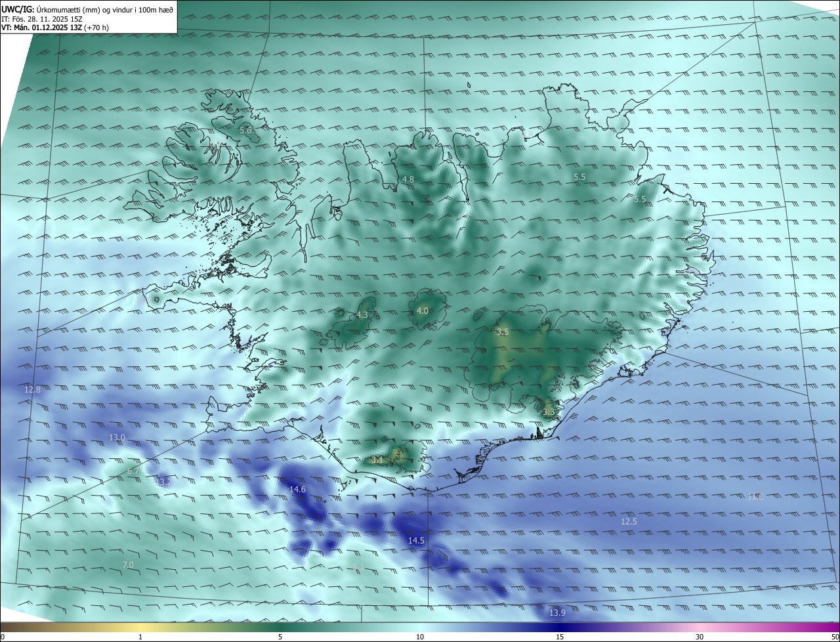Click the 12.5 value label southeast of Iceland
Viewport: 840px width, 642px height.
[629, 521]
